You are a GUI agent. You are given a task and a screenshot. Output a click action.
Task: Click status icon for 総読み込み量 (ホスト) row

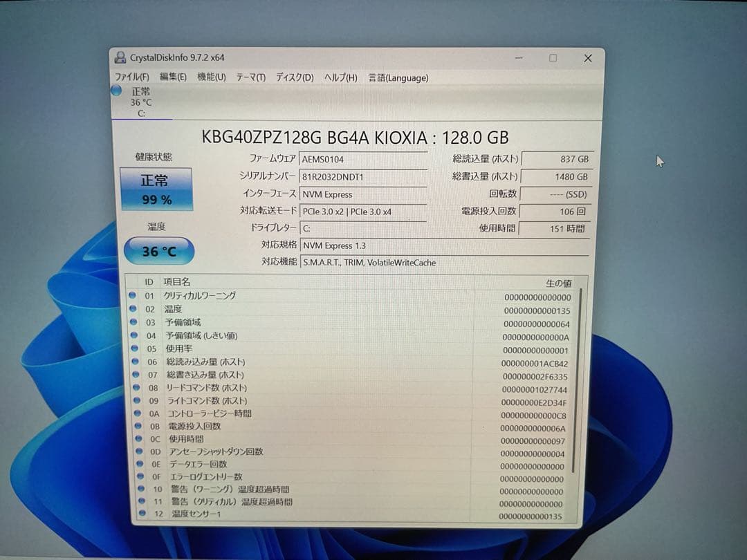134,362
